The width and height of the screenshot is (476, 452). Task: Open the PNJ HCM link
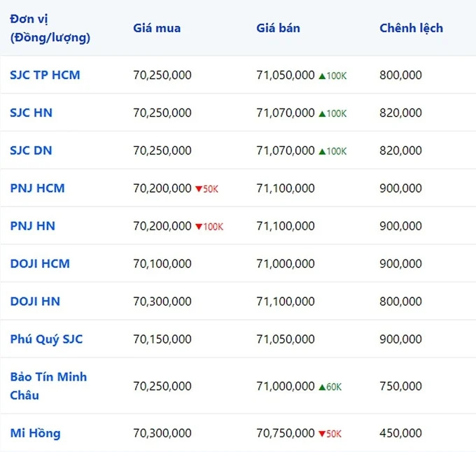click(x=37, y=188)
